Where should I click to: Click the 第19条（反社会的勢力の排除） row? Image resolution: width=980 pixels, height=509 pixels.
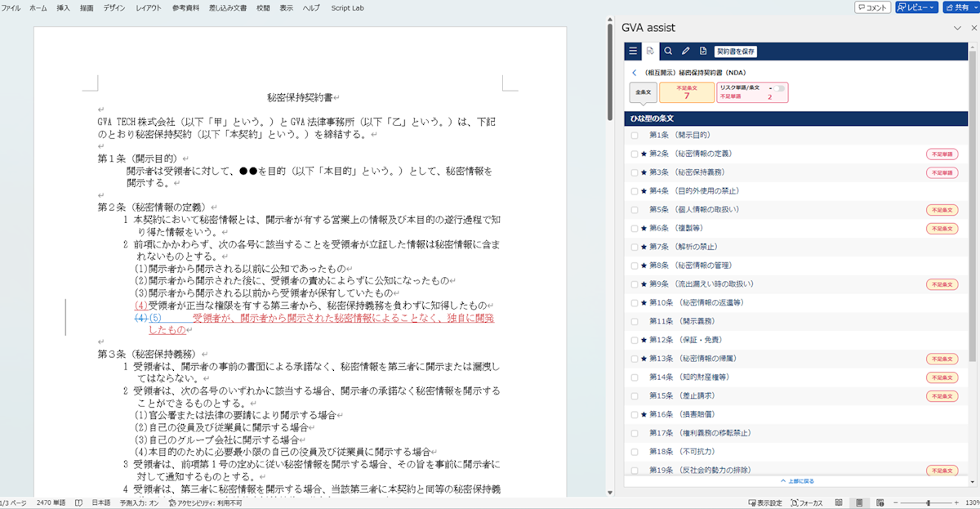point(797,471)
